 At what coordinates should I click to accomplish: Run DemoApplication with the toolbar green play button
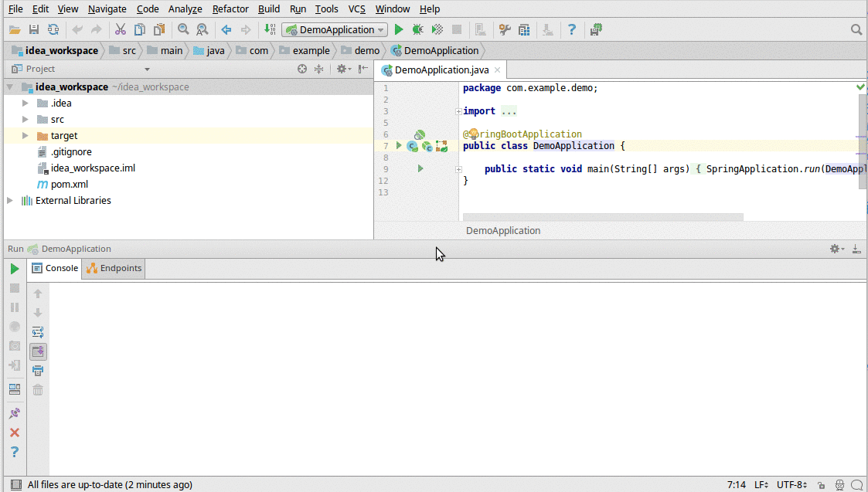pyautogui.click(x=399, y=30)
